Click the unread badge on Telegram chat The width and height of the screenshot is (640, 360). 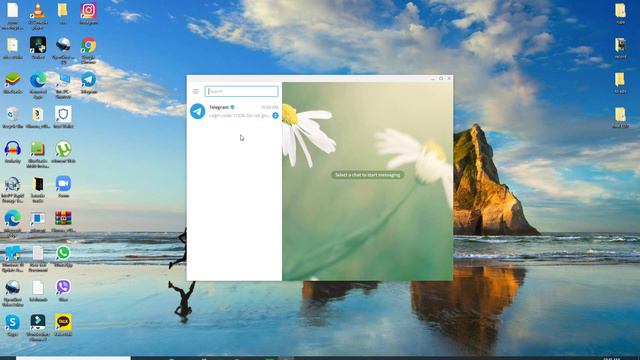click(275, 116)
